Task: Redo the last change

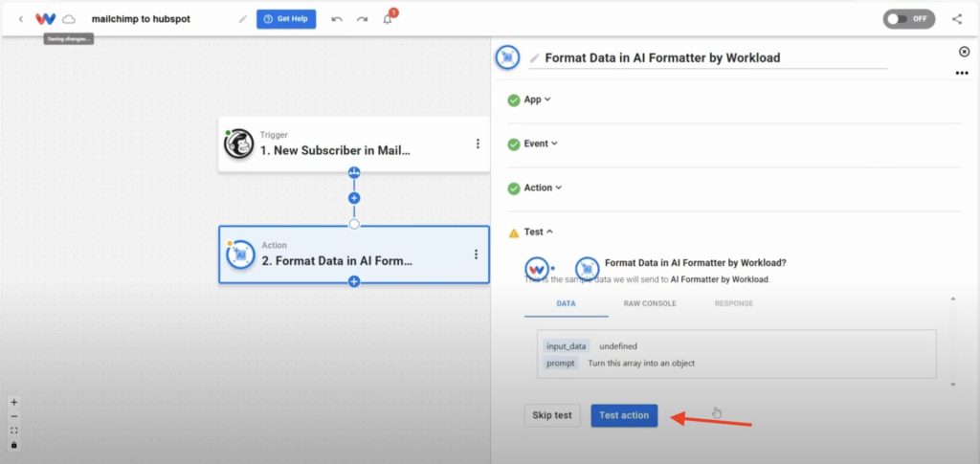Action: click(362, 19)
